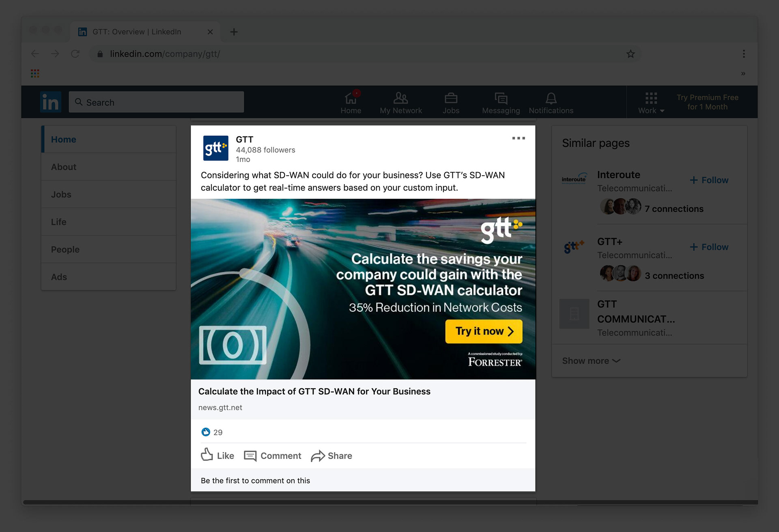
Task: Open the browser three-dot menu
Action: pyautogui.click(x=744, y=54)
